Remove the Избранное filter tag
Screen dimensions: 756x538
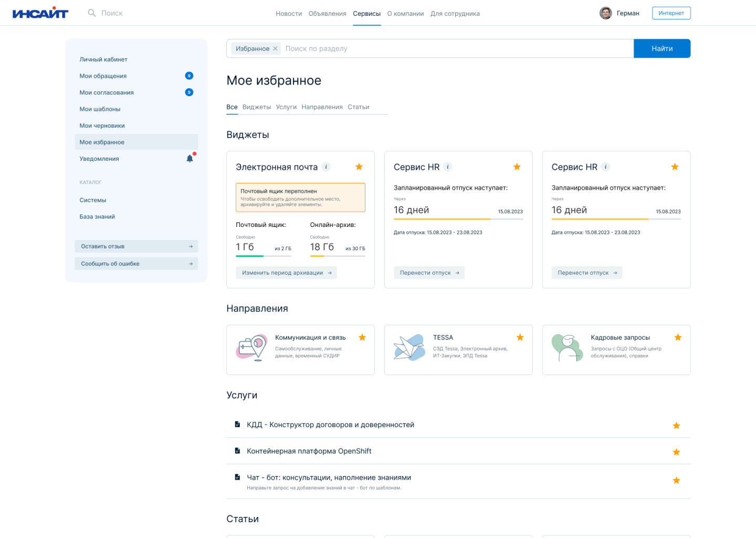(275, 49)
